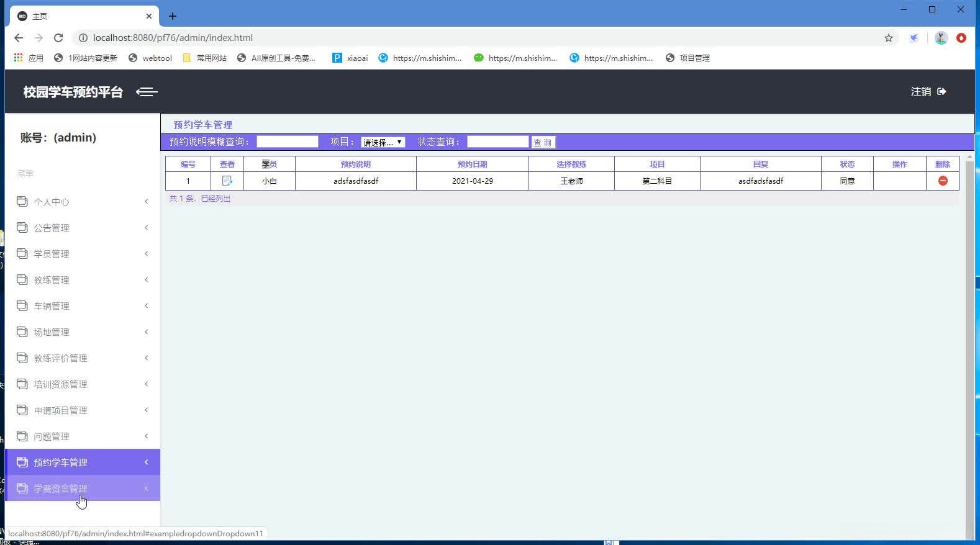The height and width of the screenshot is (545, 980).
Task: Open the webtool bookmark
Action: [150, 58]
